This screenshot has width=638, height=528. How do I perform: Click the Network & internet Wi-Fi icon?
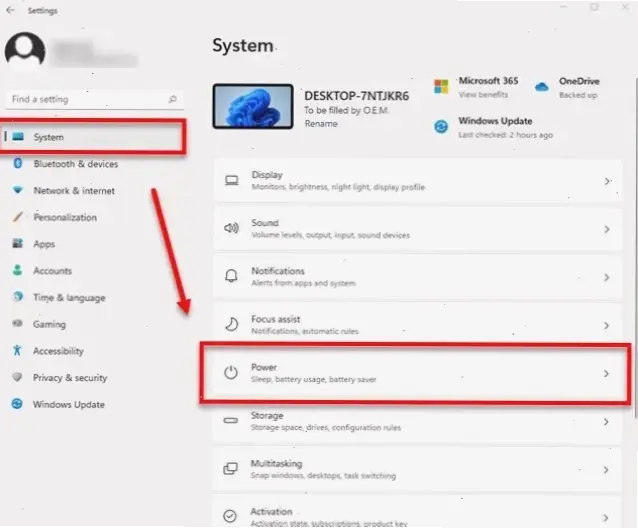pos(17,191)
